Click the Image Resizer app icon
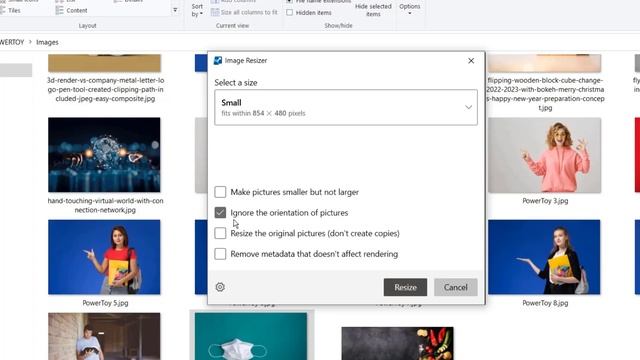640x360 pixels. pos(218,60)
